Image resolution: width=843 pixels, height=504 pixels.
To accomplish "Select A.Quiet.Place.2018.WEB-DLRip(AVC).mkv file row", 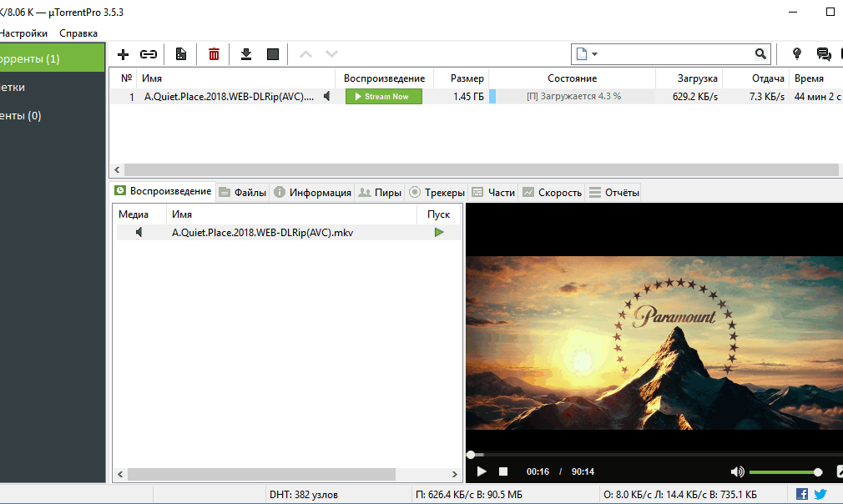I will pos(288,233).
